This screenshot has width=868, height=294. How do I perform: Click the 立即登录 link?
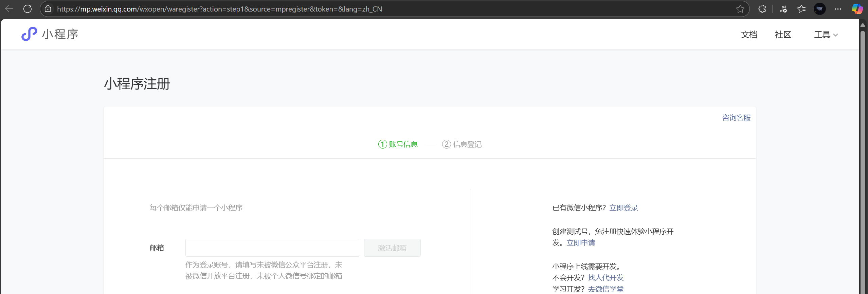623,208
